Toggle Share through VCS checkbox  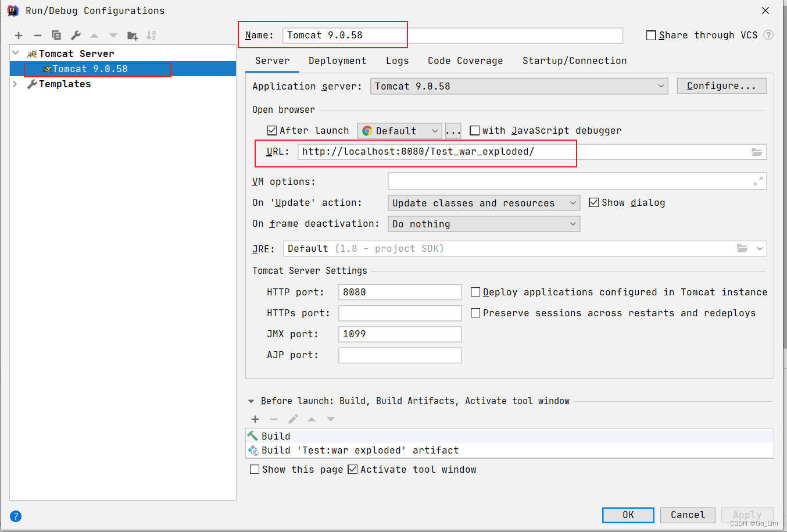tap(652, 35)
